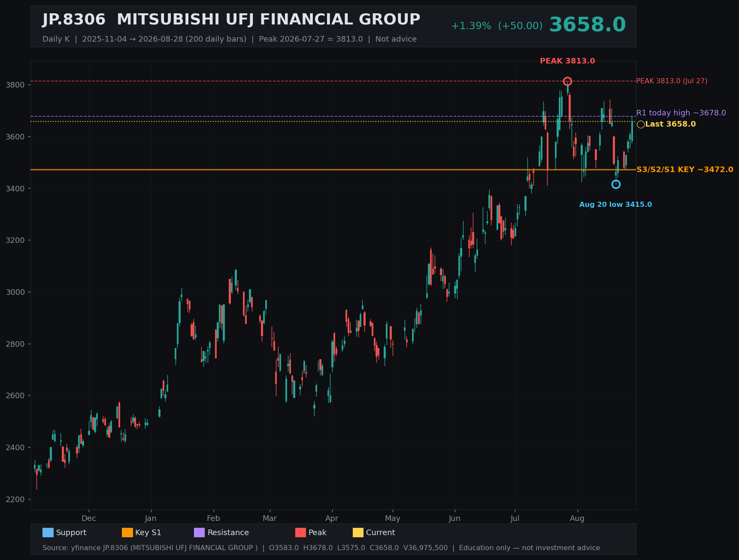
Task: Click the 'Jul' x-axis label
Action: (x=515, y=518)
